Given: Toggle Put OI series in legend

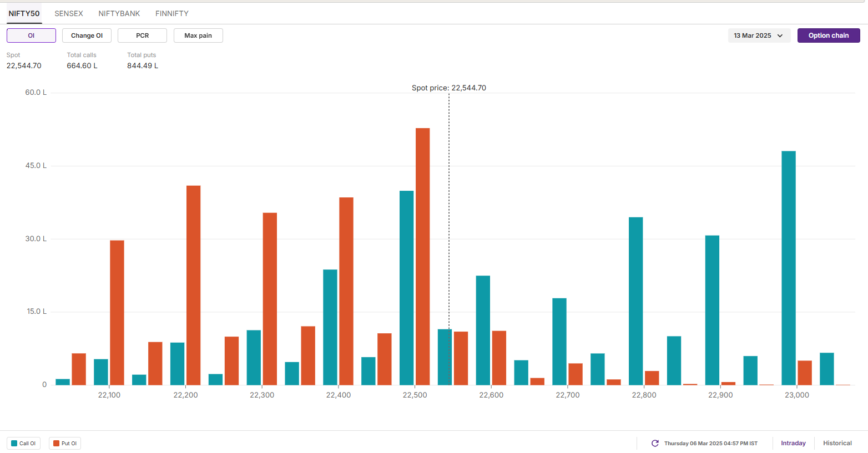Looking at the screenshot, I should 65,444.
